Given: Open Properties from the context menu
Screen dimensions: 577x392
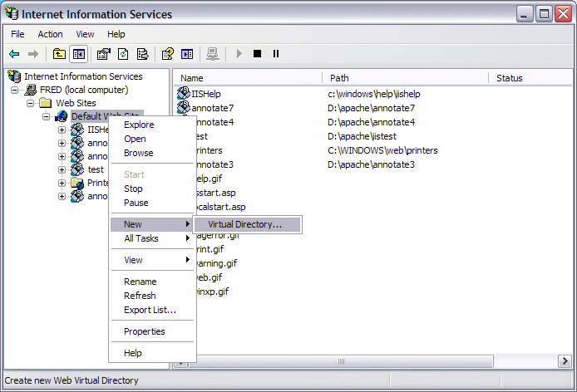Looking at the screenshot, I should [x=152, y=331].
